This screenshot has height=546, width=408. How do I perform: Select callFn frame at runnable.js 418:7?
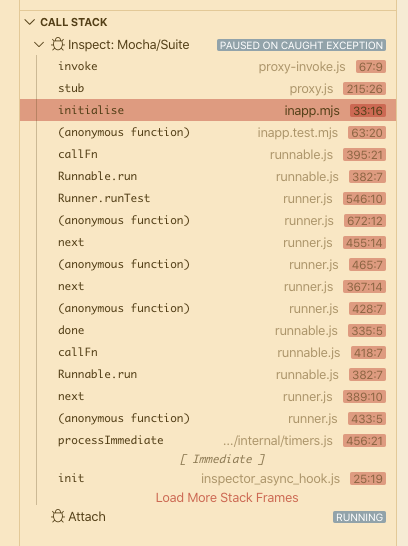(208, 352)
